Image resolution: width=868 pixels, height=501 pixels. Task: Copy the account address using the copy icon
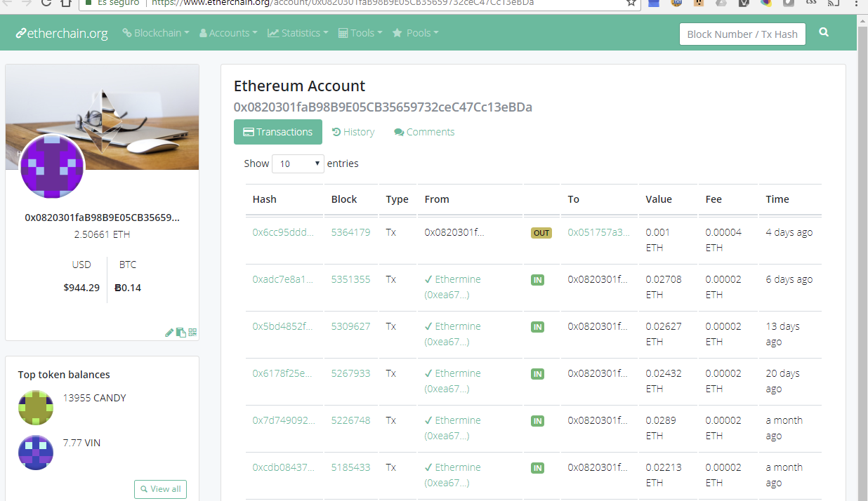pyautogui.click(x=180, y=332)
